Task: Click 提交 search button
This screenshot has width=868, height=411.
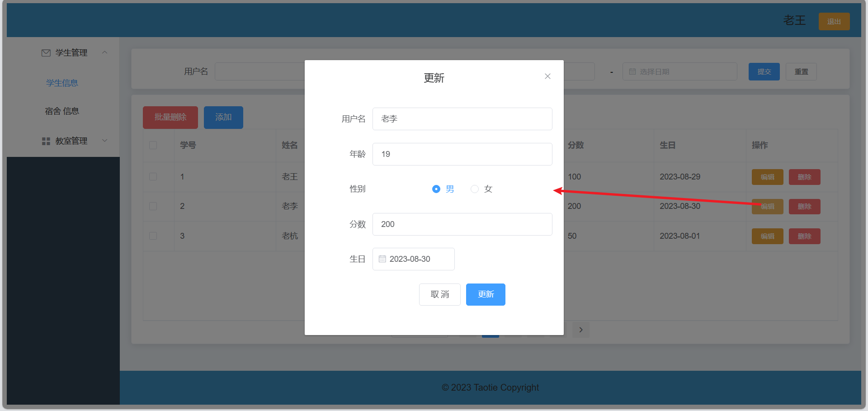Action: coord(764,72)
